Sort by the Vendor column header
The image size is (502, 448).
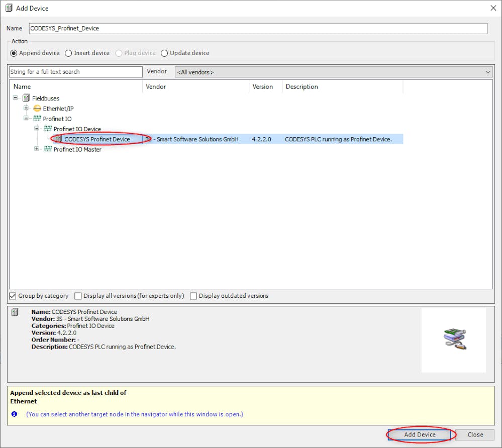[195, 87]
